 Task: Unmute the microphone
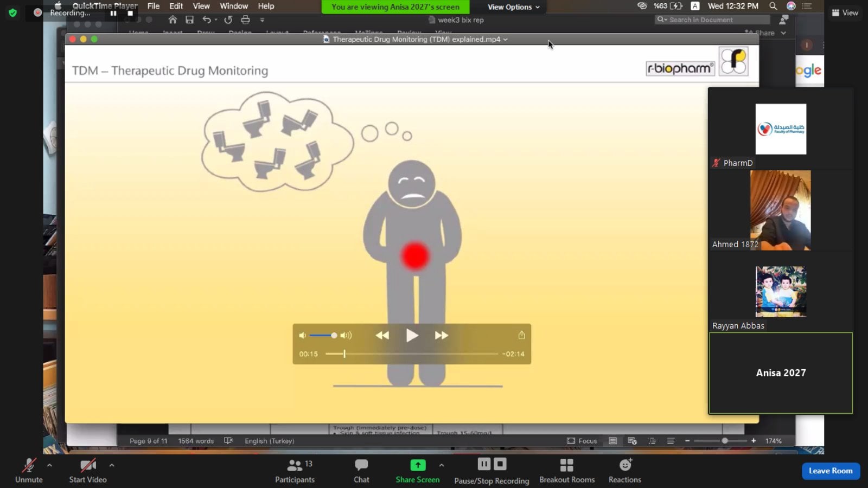29,471
